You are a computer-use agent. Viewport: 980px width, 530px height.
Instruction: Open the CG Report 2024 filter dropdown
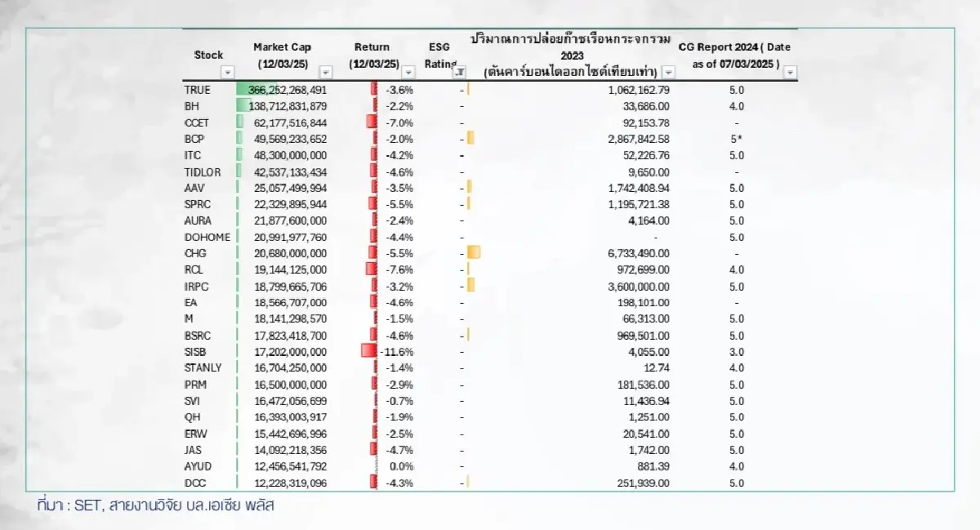click(x=790, y=73)
